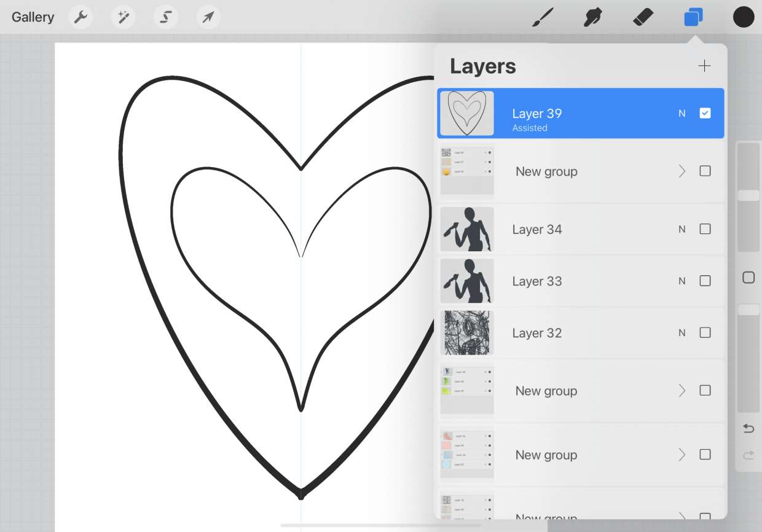Select the Eraser tool

[643, 17]
